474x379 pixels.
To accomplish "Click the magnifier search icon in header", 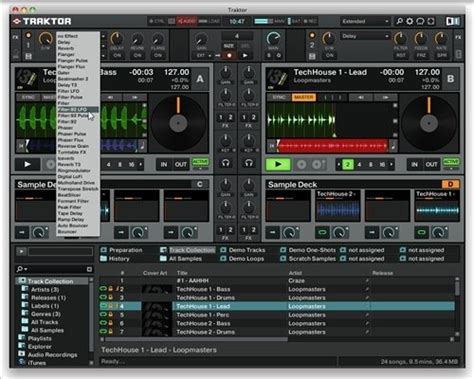I will pos(399,21).
